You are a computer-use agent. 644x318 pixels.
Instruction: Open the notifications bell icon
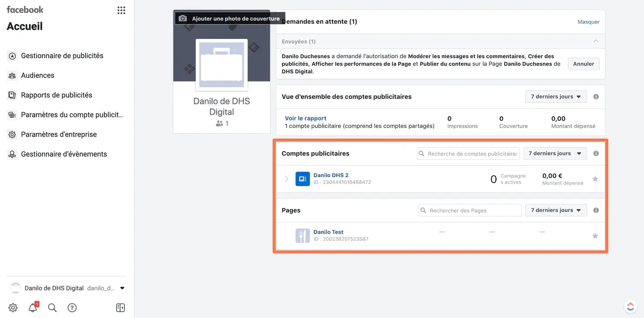tap(33, 308)
